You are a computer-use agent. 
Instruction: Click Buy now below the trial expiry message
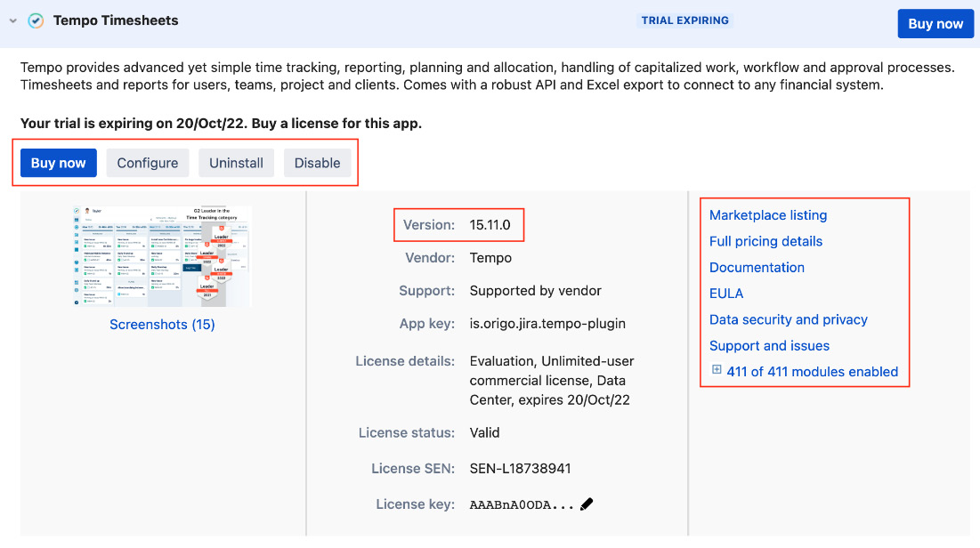pyautogui.click(x=58, y=162)
